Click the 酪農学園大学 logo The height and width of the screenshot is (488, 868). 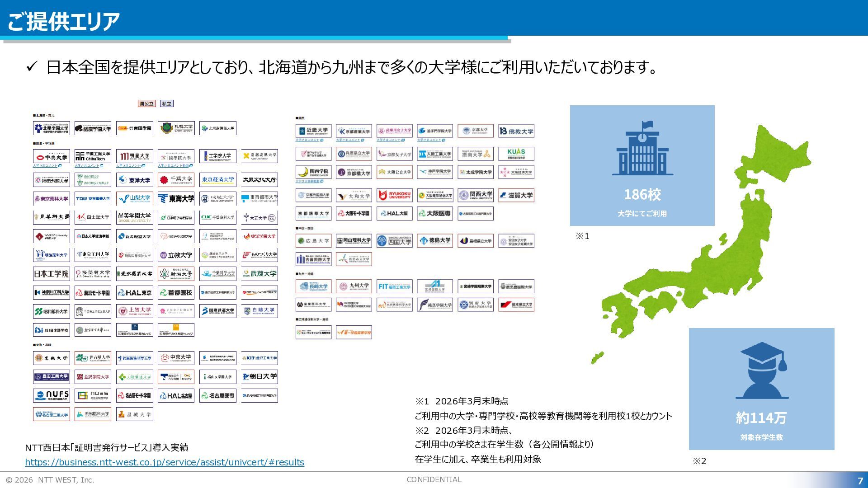pos(93,128)
